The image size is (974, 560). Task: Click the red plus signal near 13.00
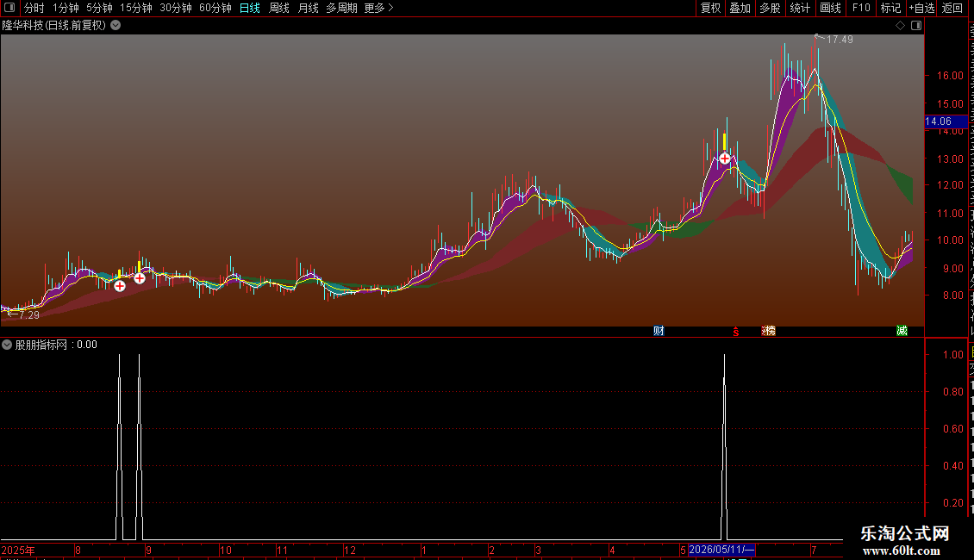tap(724, 159)
